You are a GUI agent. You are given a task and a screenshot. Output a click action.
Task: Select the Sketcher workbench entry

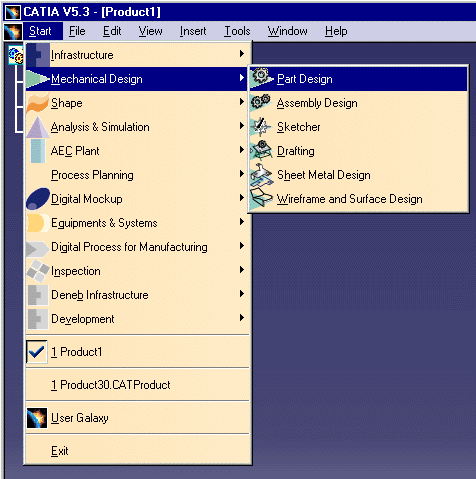(358, 127)
